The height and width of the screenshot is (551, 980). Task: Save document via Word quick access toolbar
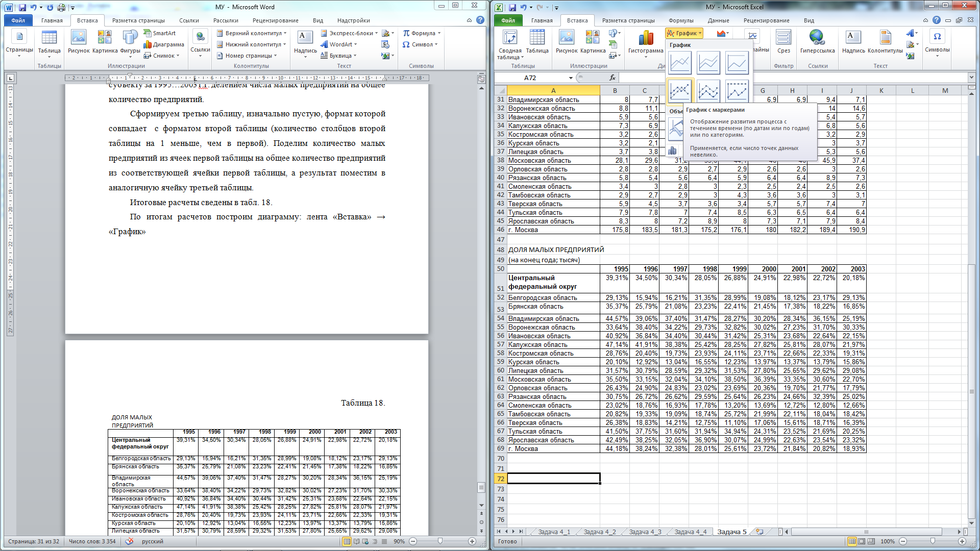click(x=22, y=7)
